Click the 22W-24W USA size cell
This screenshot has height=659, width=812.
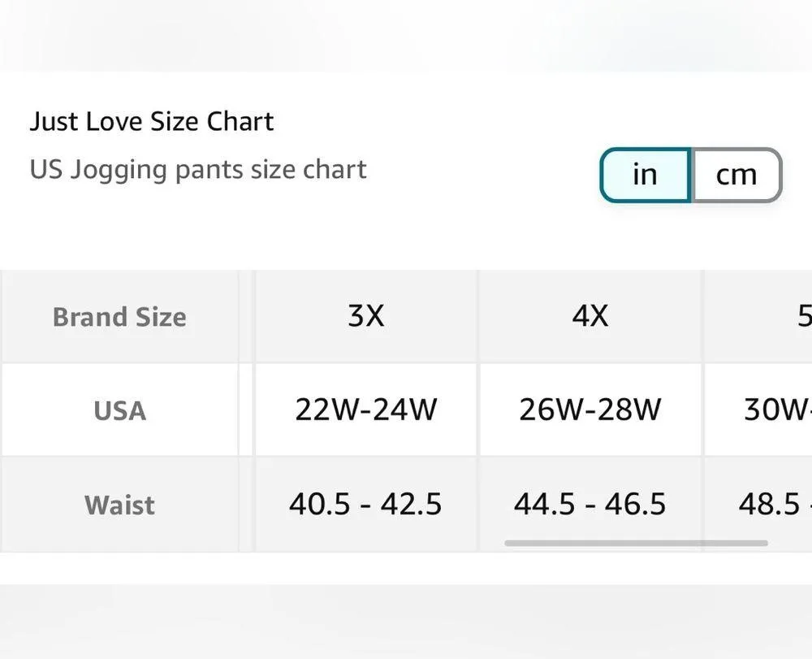coord(365,410)
